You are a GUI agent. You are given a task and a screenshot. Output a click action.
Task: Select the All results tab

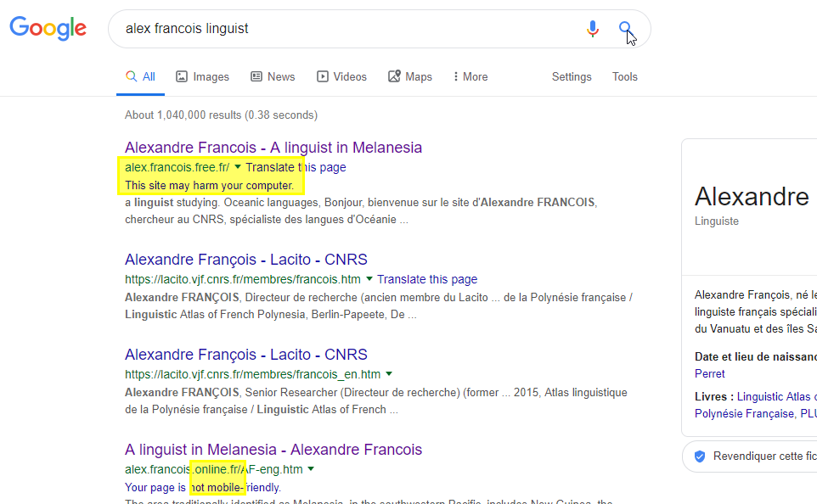pyautogui.click(x=140, y=77)
